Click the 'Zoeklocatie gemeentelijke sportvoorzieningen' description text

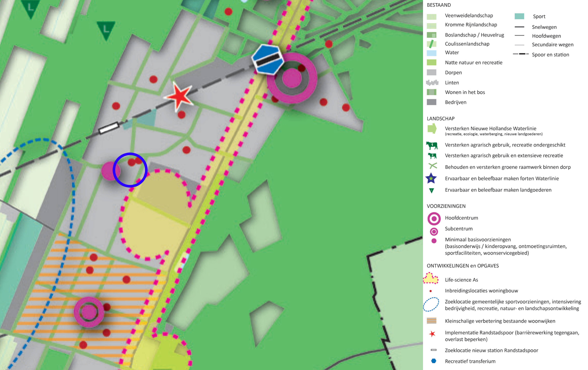point(513,305)
